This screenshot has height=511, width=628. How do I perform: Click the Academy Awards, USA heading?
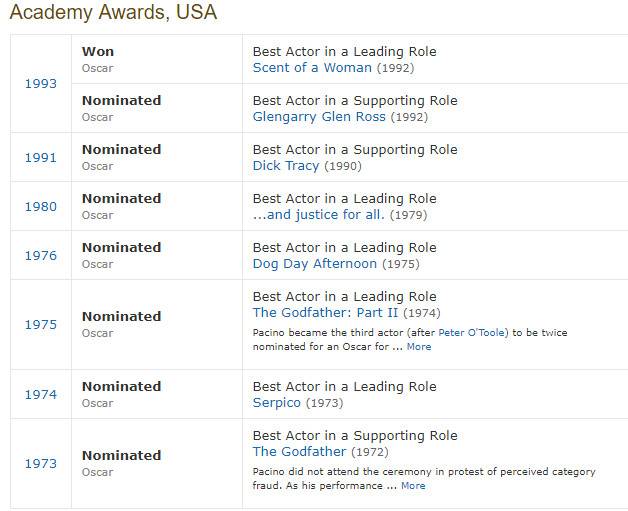pyautogui.click(x=113, y=13)
